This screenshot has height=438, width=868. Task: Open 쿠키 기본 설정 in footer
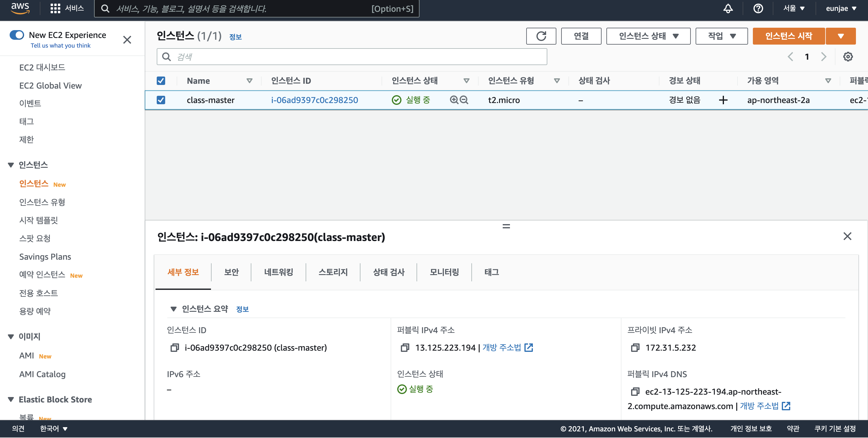pos(835,428)
